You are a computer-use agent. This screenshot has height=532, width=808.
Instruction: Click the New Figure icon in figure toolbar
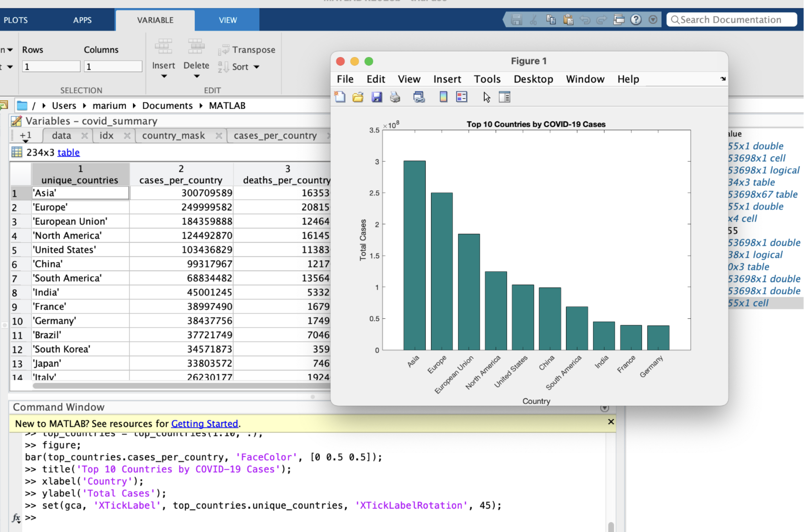tap(340, 97)
